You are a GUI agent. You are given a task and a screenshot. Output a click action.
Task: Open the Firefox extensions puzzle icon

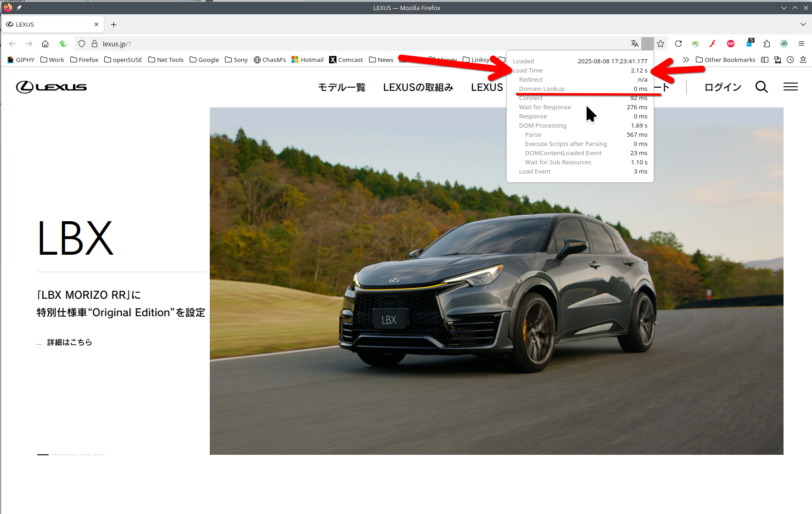tap(767, 44)
